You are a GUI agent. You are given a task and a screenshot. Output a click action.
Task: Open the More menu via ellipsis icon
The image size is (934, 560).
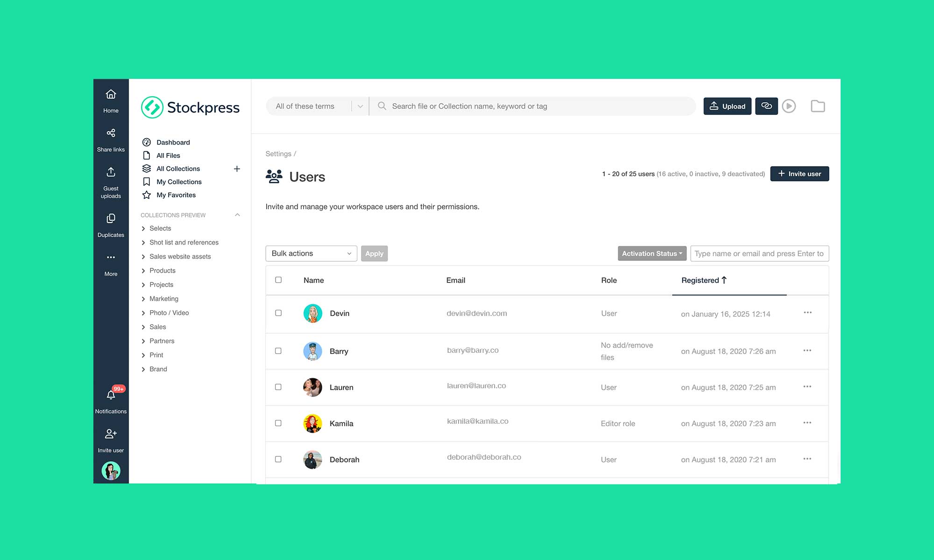pyautogui.click(x=111, y=257)
